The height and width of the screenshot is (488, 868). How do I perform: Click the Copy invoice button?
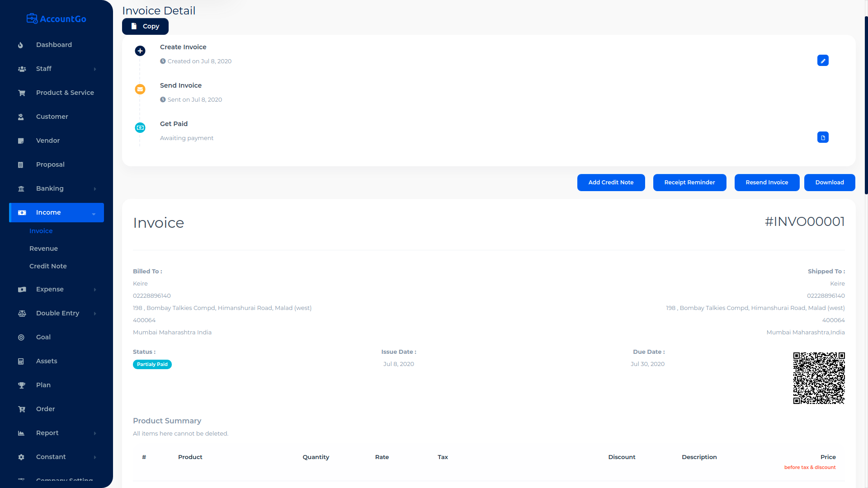145,26
